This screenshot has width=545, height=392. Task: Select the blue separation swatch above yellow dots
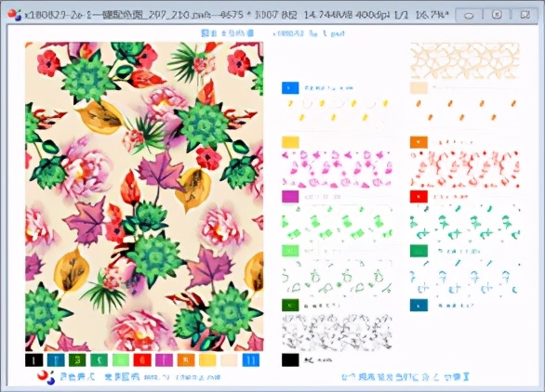290,88
